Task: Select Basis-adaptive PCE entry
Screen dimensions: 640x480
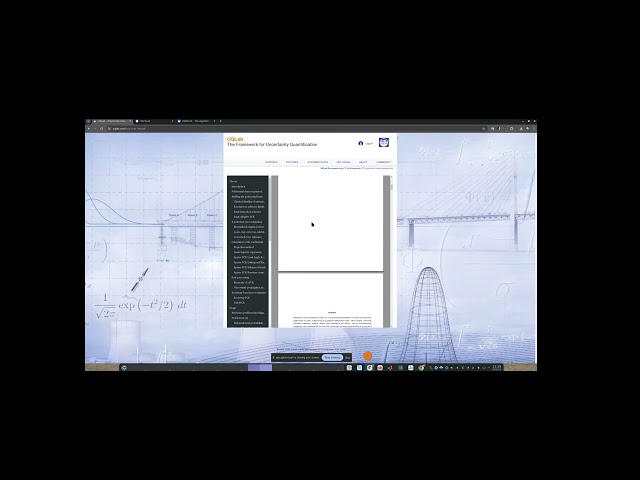Action: click(244, 217)
